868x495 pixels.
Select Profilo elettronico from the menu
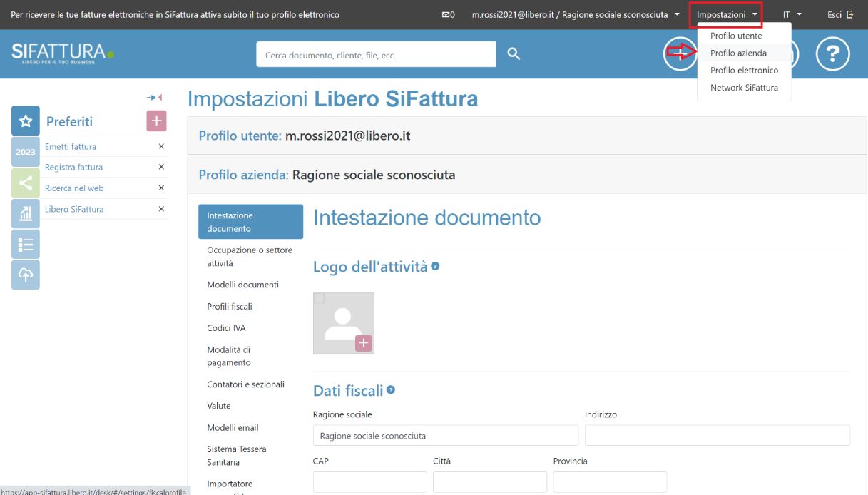pos(744,71)
